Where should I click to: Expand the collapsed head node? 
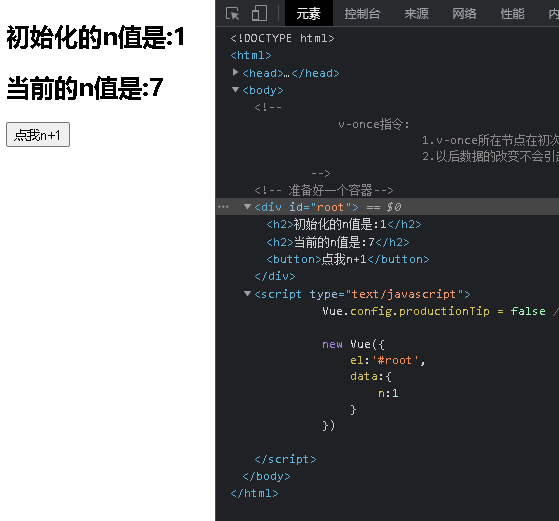pyautogui.click(x=235, y=72)
